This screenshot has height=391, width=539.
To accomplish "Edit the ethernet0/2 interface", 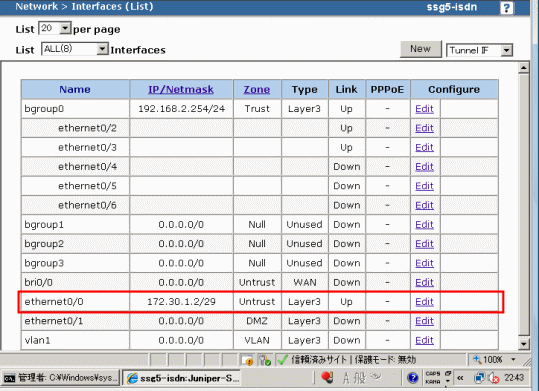I will [424, 128].
